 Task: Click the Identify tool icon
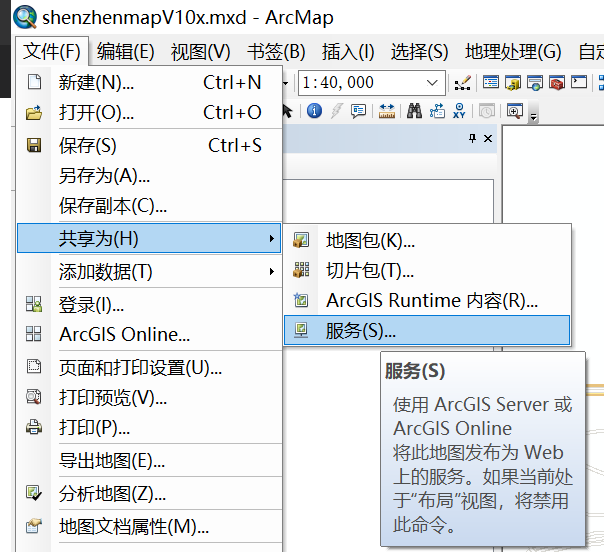pos(314,111)
